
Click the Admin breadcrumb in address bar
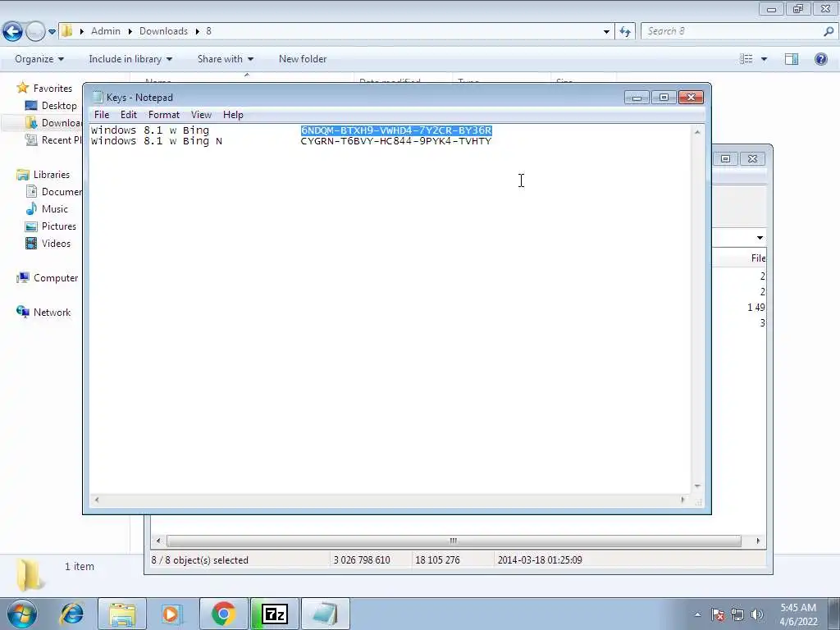(x=106, y=31)
